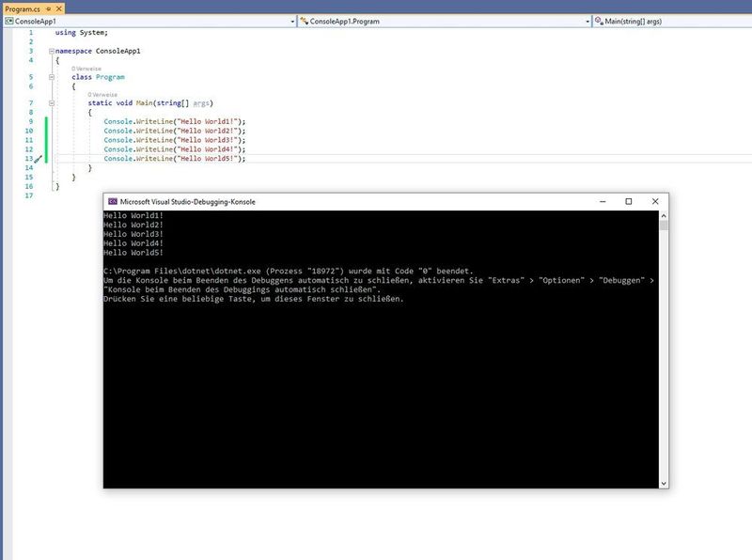Open the ConsoleApp1.Program type dropdown
This screenshot has height=560, width=752.
pos(587,22)
